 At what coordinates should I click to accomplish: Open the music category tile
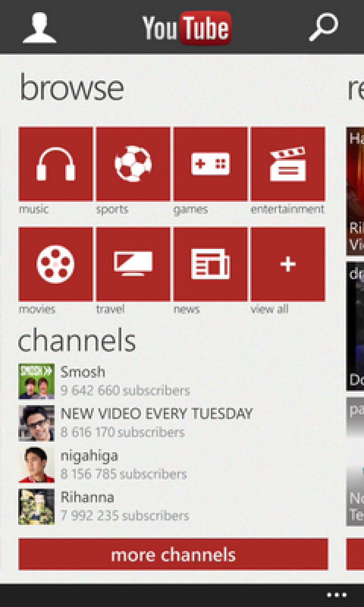coord(55,164)
